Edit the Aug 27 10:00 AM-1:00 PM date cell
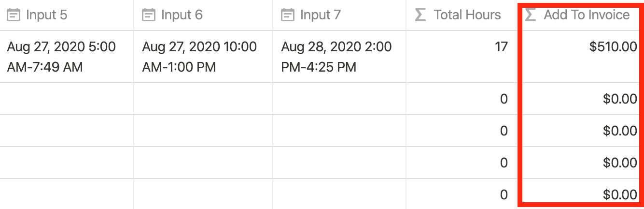The height and width of the screenshot is (209, 644). [203, 57]
